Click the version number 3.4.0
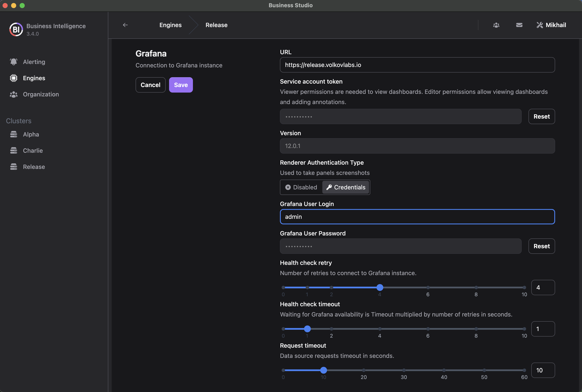The image size is (582, 392). (x=32, y=34)
